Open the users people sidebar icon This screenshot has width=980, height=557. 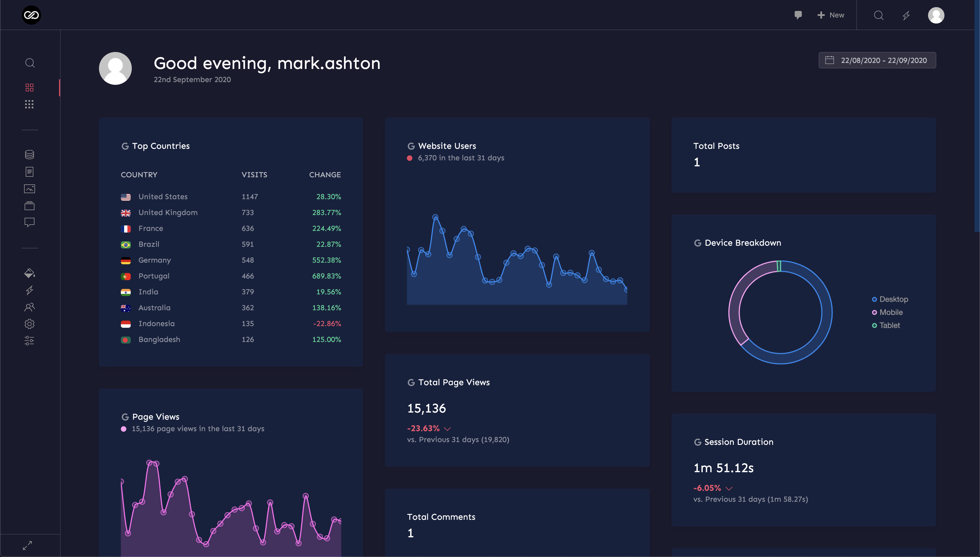pyautogui.click(x=30, y=307)
